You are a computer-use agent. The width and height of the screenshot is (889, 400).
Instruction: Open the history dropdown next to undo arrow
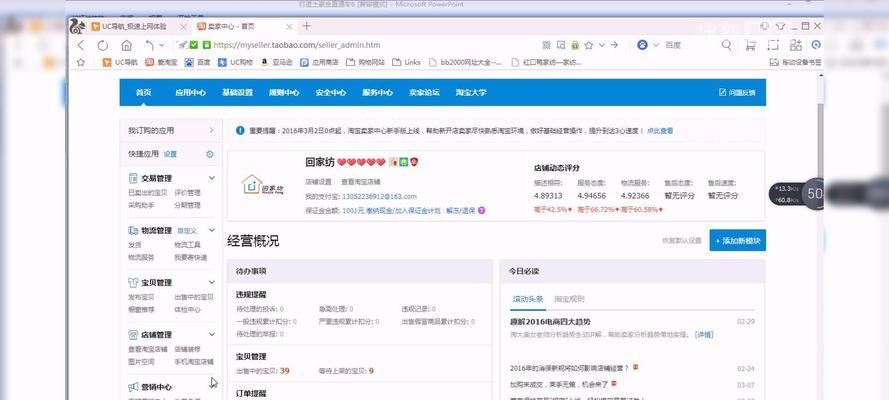pyautogui.click(x=162, y=45)
